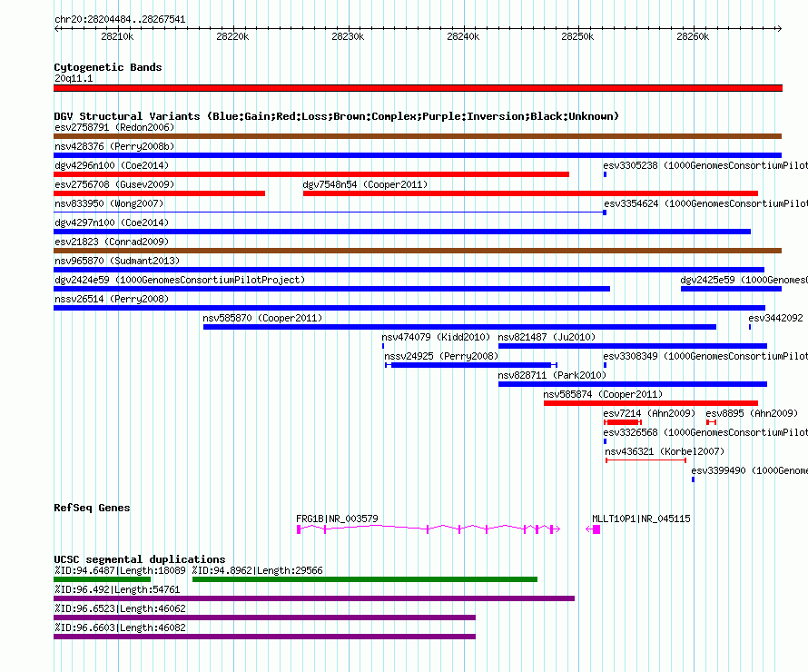The height and width of the screenshot is (672, 808).
Task: Click dgv4296n100 (Coe2014) label
Action: [x=112, y=165]
